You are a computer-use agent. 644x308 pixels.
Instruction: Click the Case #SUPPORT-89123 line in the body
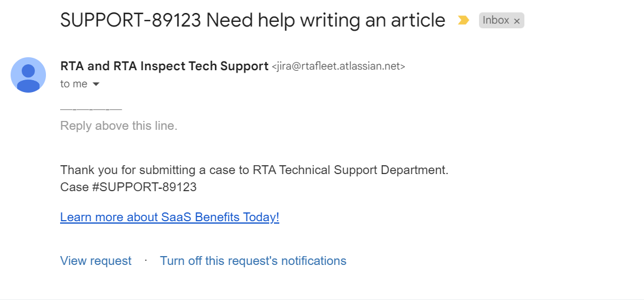coord(128,187)
